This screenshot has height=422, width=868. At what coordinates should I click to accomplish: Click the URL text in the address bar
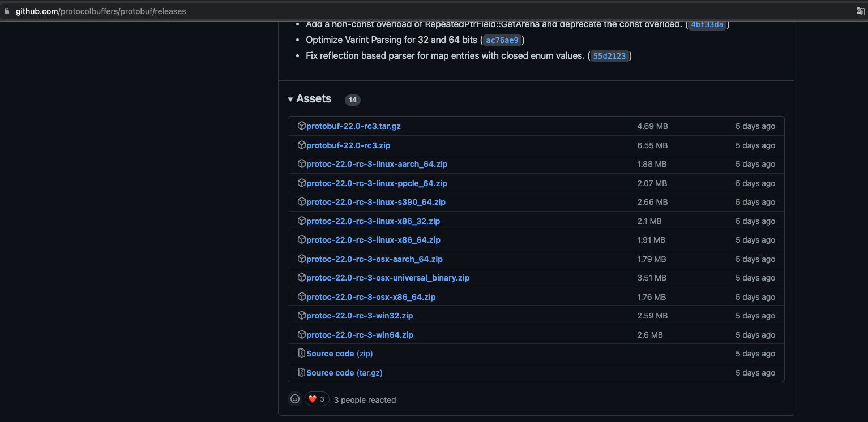coord(101,11)
